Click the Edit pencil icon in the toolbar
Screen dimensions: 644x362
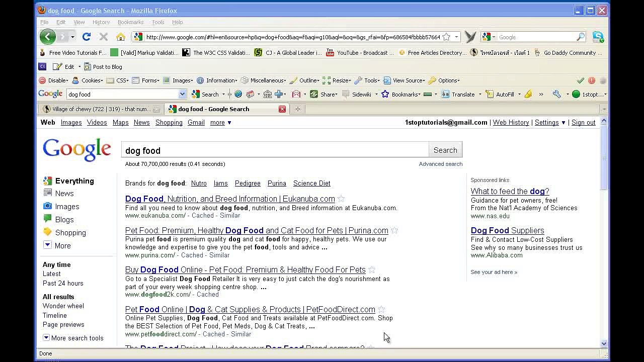(57, 66)
